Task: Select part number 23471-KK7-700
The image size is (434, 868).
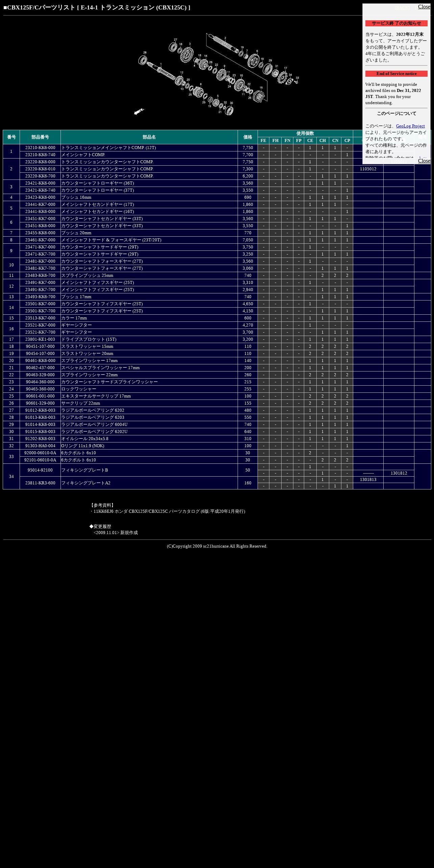Action: coord(40,254)
